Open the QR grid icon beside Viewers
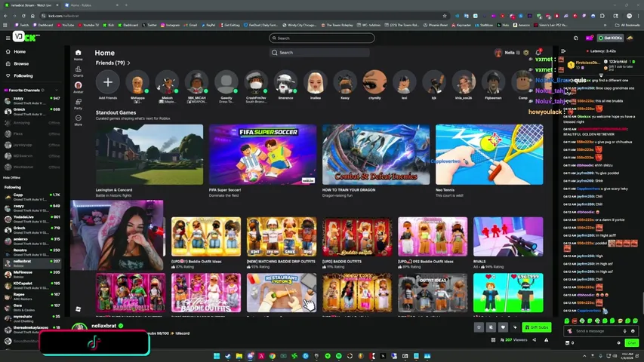The width and height of the screenshot is (644, 362). click(493, 340)
